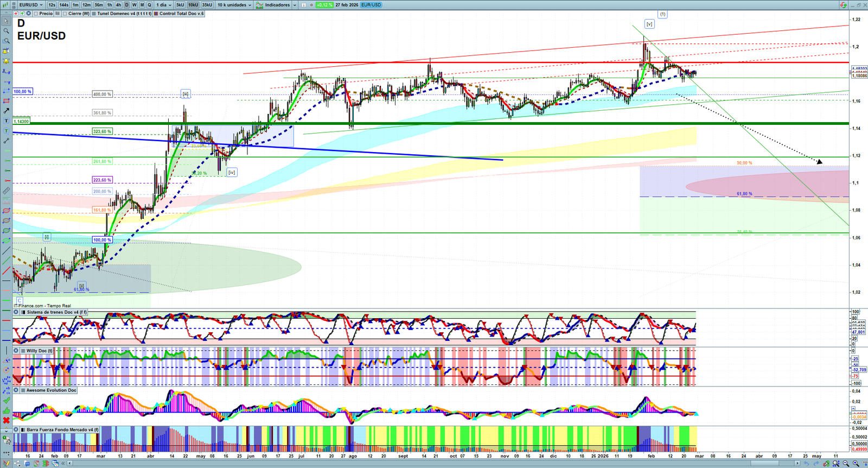Click the [iv] wave label on chart
Viewport: 868px width, 468px height.
[232, 172]
